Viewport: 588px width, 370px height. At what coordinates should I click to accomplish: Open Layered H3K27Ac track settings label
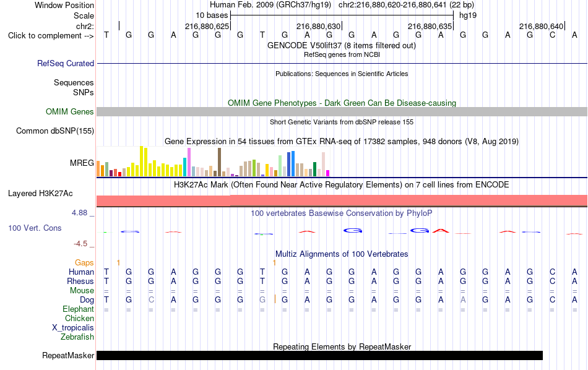pos(40,194)
